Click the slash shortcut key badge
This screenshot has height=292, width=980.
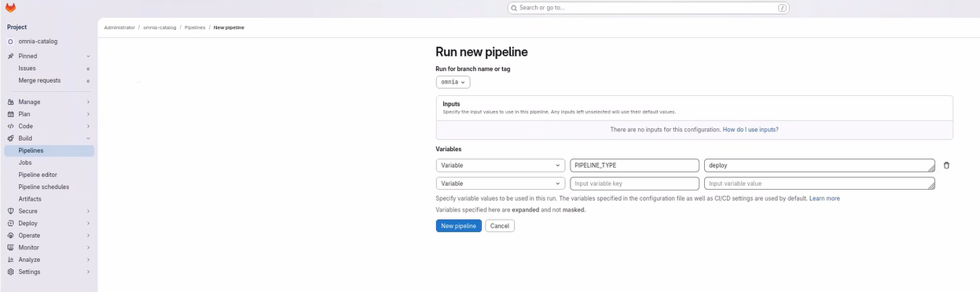tap(782, 8)
